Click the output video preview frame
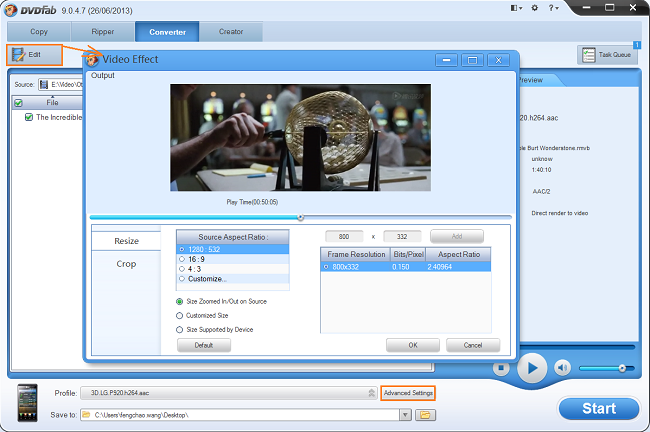Viewport: 650px width, 432px height. tap(301, 138)
